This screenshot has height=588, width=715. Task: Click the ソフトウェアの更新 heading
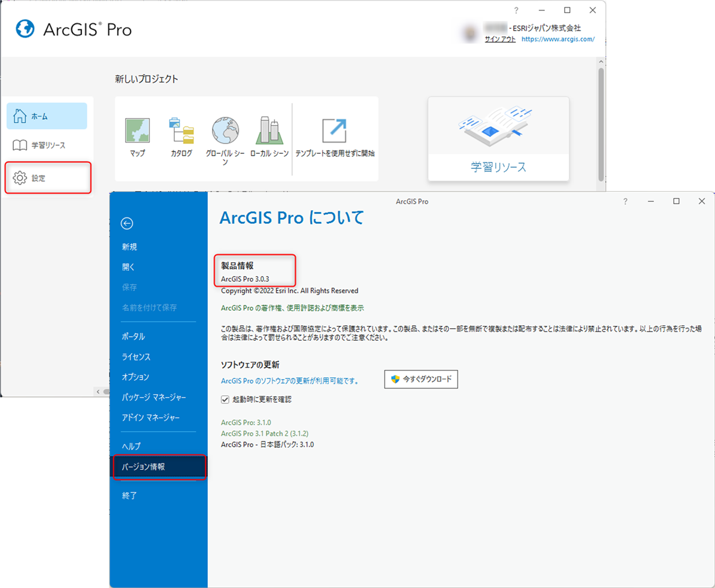(x=250, y=365)
